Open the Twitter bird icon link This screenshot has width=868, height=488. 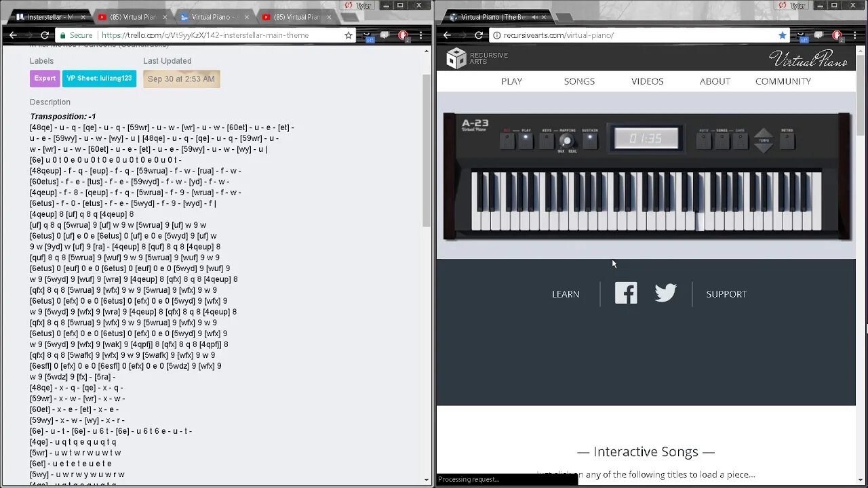(x=666, y=293)
